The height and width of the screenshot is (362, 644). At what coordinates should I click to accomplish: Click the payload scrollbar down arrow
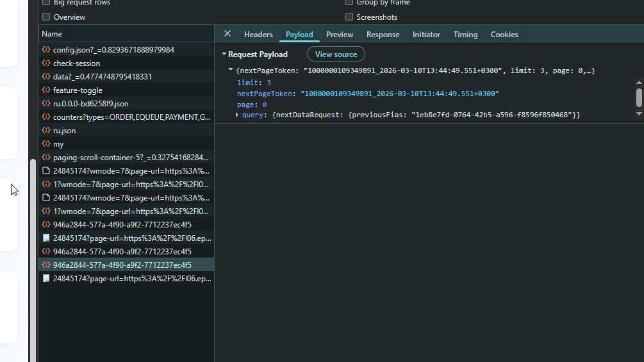tap(638, 114)
